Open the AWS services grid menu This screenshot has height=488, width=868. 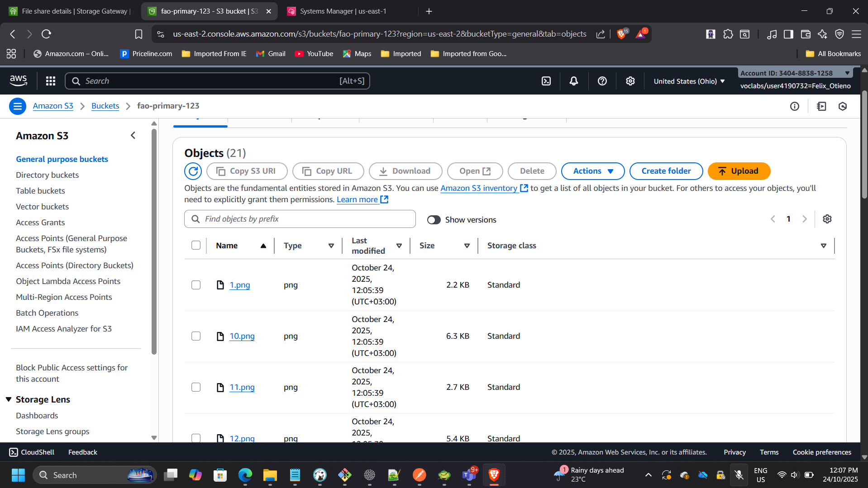(51, 81)
